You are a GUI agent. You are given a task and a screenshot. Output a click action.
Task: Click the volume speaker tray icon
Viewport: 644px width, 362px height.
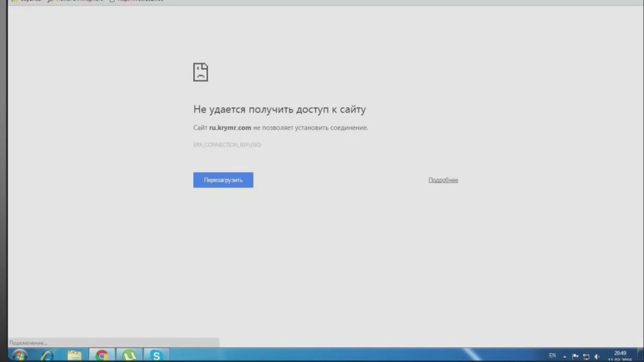tap(597, 356)
